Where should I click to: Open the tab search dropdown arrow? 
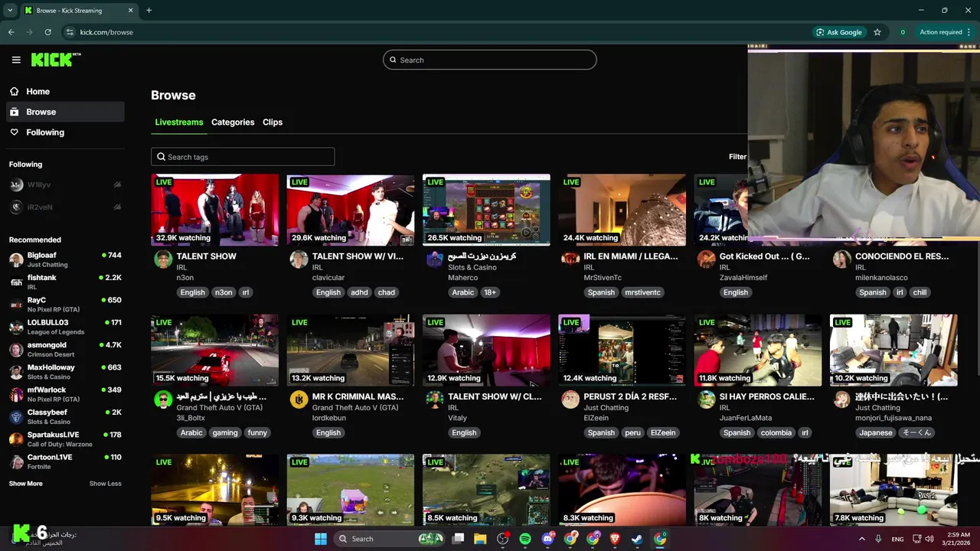10,10
